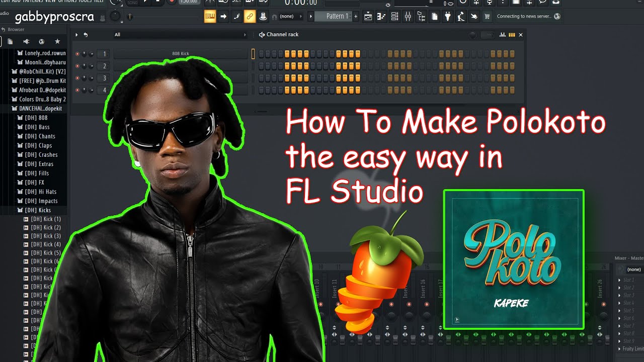Screen dimensions: 644x362
Task: Open the Channel rack view icon
Action: click(x=394, y=17)
